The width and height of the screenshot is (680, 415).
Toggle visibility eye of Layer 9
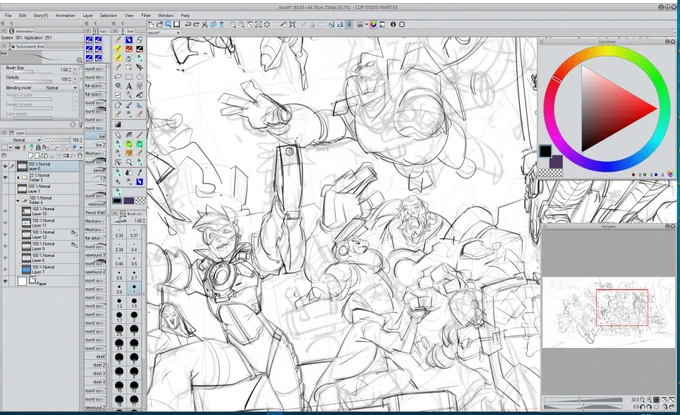(5, 246)
